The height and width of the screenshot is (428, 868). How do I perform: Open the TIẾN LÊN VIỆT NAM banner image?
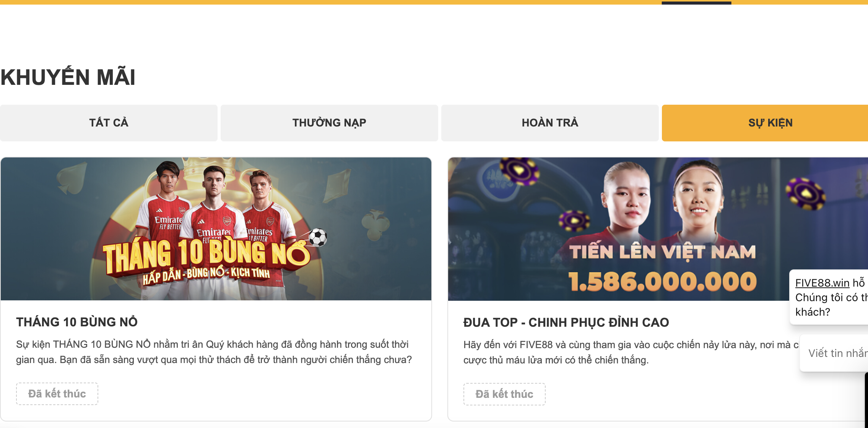click(x=658, y=229)
